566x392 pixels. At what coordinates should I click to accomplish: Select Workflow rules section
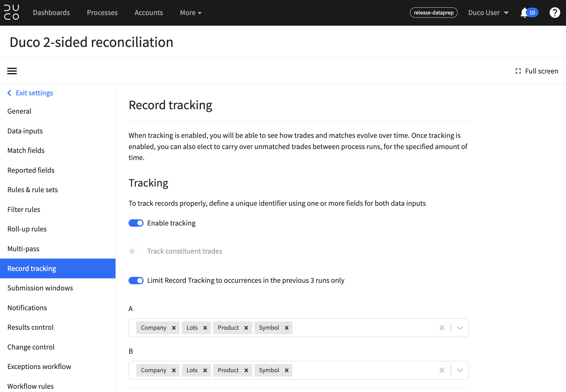pos(58,384)
